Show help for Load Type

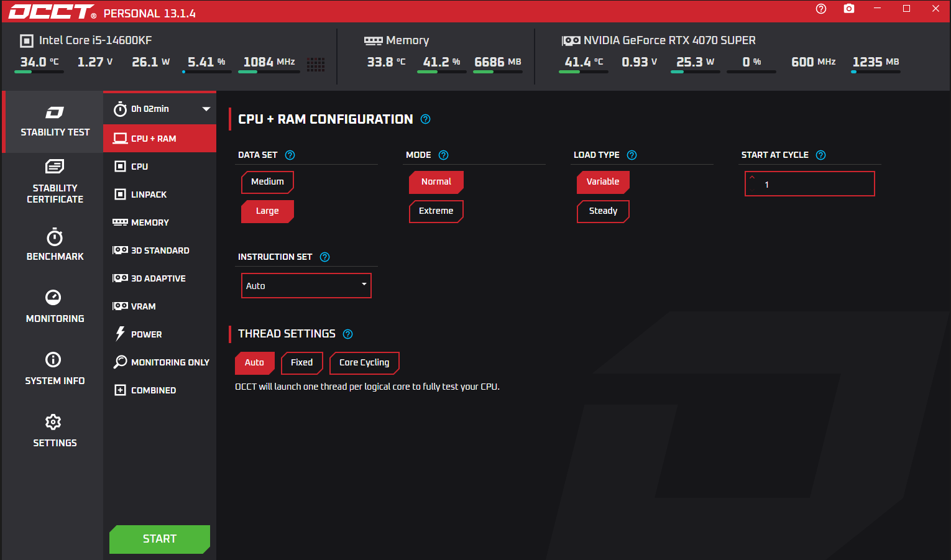632,155
